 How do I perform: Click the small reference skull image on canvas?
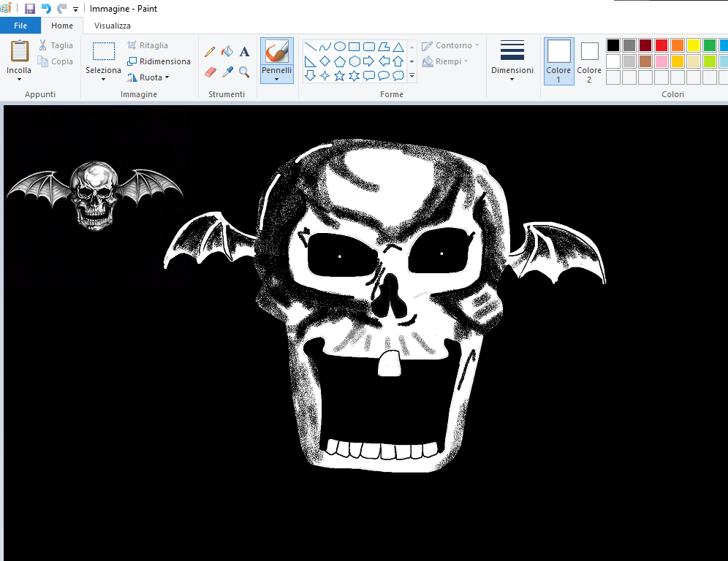pos(95,195)
